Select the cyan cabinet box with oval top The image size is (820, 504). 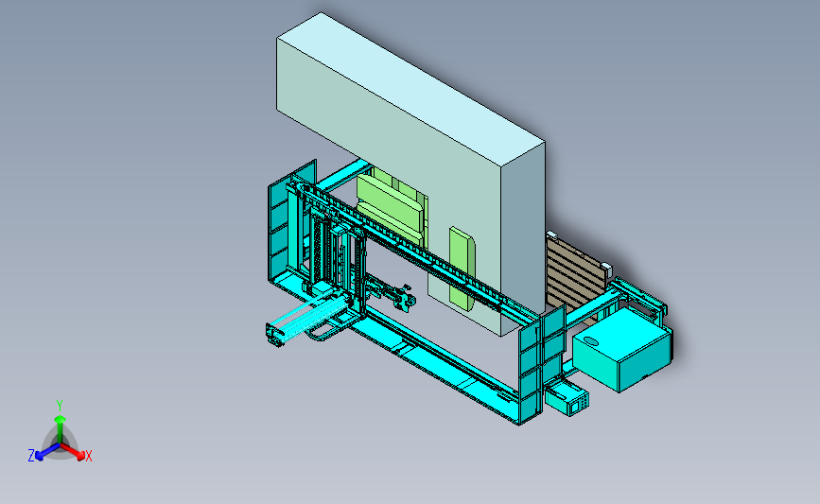[622, 350]
